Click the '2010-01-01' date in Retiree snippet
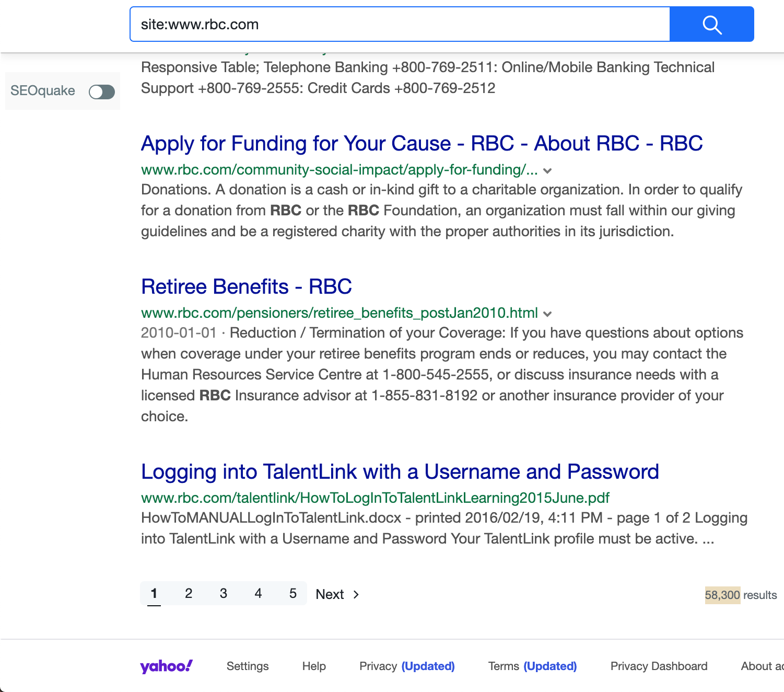The width and height of the screenshot is (784, 692). coord(179,333)
